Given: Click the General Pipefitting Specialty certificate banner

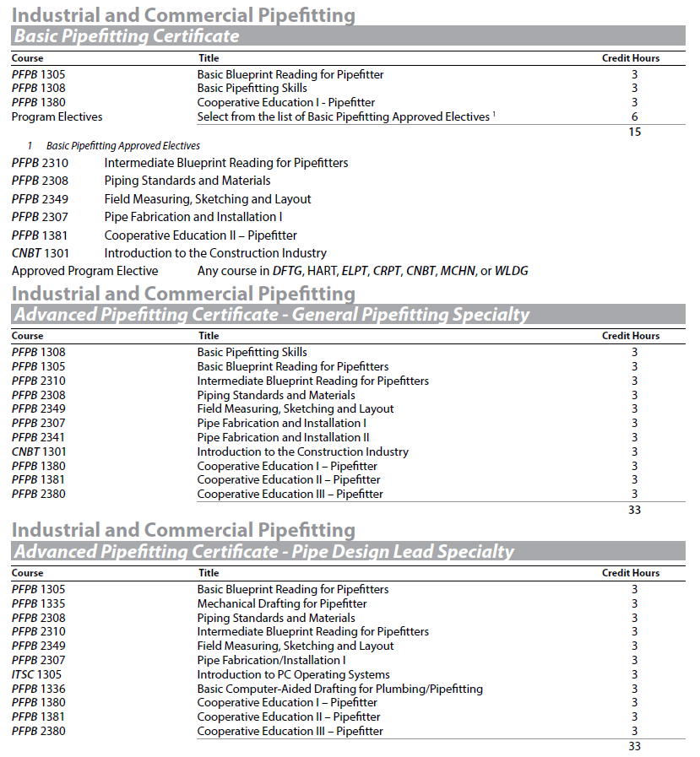Looking at the screenshot, I should [271, 315].
